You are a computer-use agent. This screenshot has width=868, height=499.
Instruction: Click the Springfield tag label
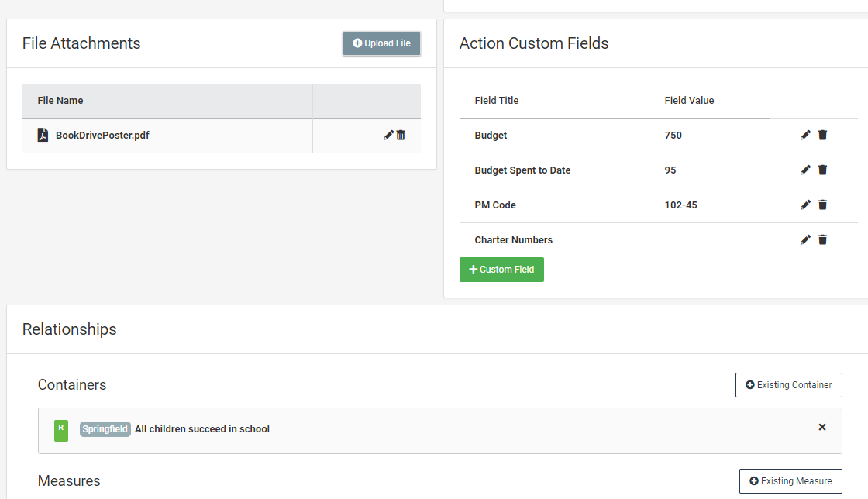105,429
